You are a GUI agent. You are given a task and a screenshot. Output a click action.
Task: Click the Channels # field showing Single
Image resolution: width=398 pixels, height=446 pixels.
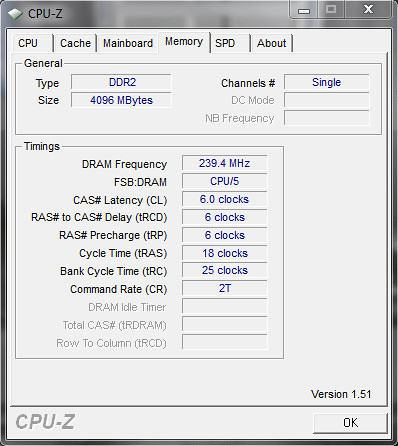[327, 82]
